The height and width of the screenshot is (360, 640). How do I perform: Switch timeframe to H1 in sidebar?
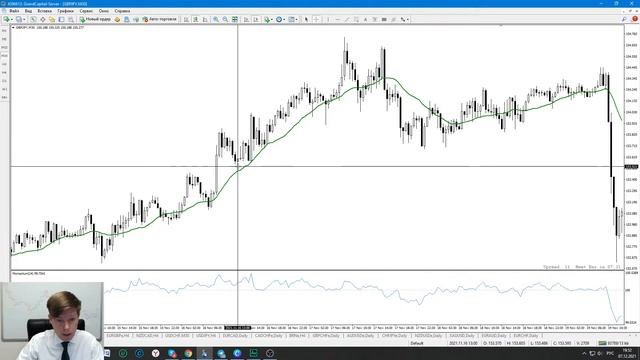pyautogui.click(x=4, y=64)
